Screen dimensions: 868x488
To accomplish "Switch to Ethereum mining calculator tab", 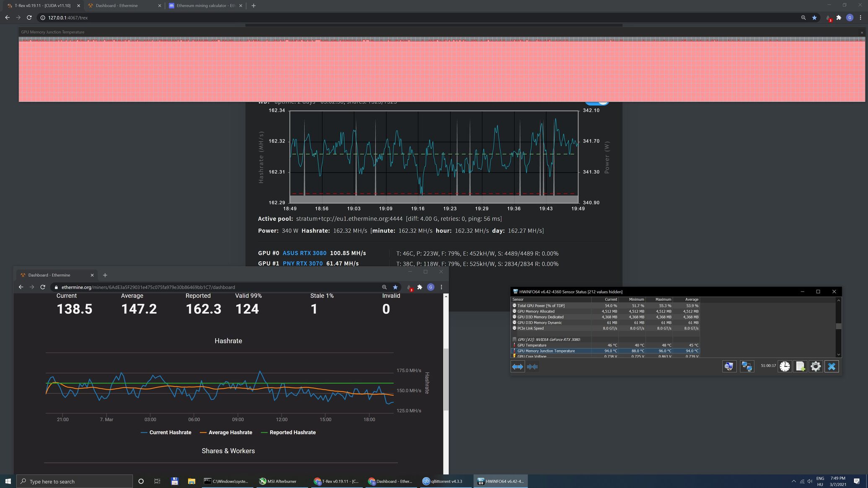I will point(205,6).
